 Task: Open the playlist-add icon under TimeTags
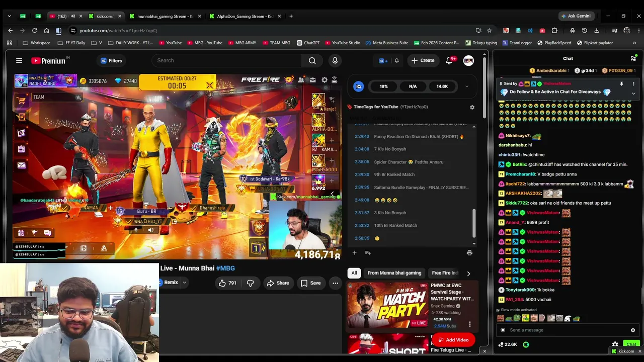click(367, 253)
